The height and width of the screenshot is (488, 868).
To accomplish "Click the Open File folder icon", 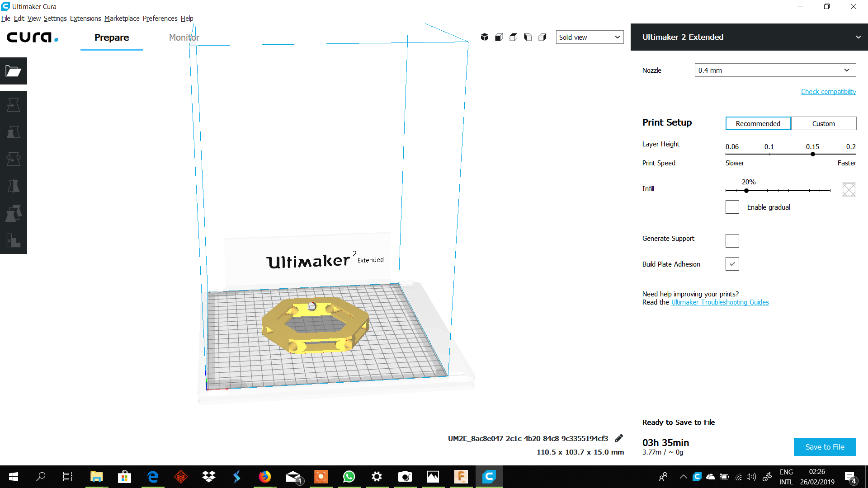I will (14, 71).
